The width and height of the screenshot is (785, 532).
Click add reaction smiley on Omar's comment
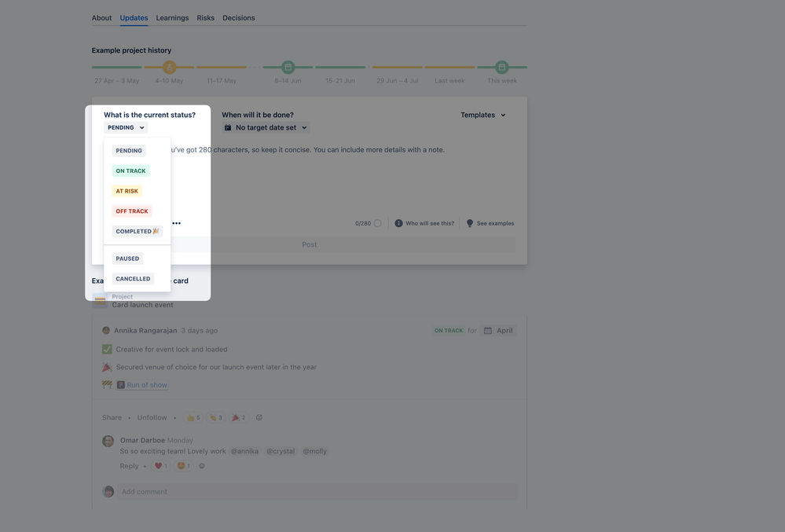click(202, 466)
